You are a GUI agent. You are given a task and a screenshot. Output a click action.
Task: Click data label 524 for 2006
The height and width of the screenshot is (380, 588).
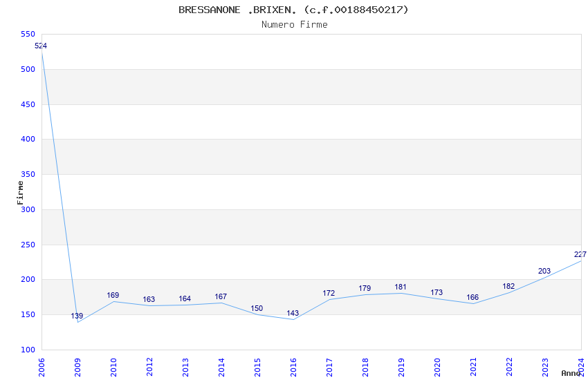(x=41, y=46)
